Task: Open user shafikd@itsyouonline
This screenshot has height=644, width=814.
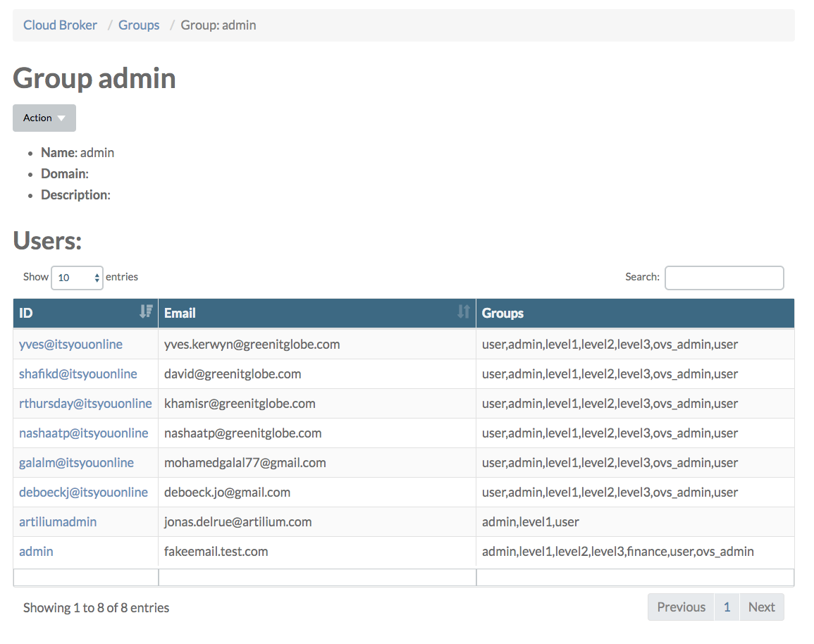Action: pos(78,374)
